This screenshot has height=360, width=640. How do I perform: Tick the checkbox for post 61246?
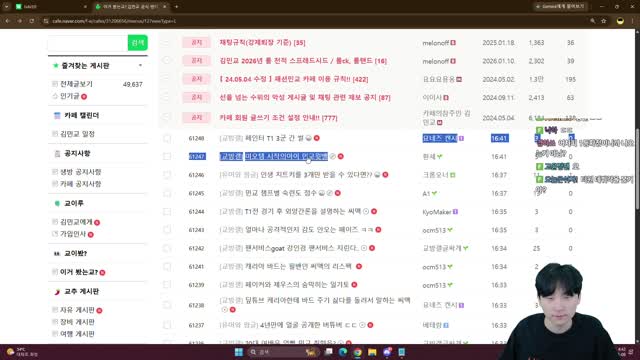click(167, 175)
